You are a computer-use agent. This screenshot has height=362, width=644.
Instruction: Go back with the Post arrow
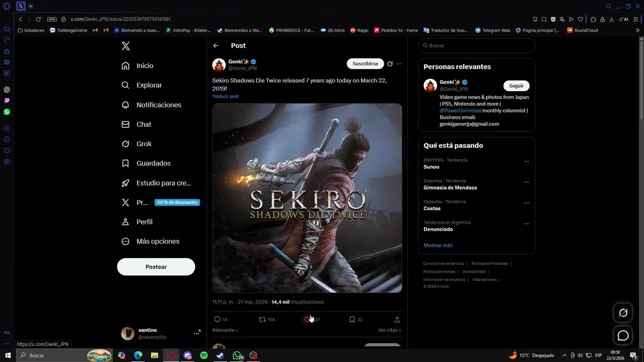[x=216, y=46]
